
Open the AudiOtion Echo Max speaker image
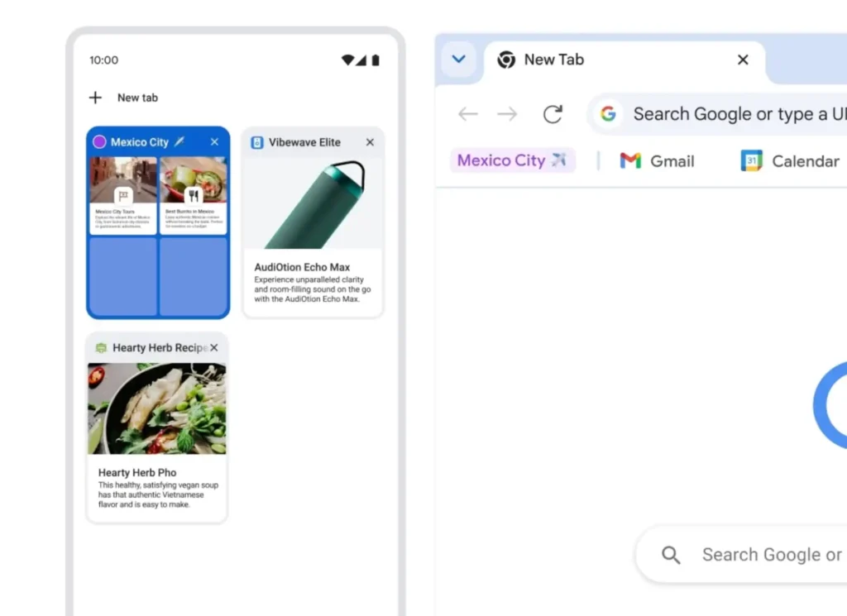pyautogui.click(x=313, y=203)
